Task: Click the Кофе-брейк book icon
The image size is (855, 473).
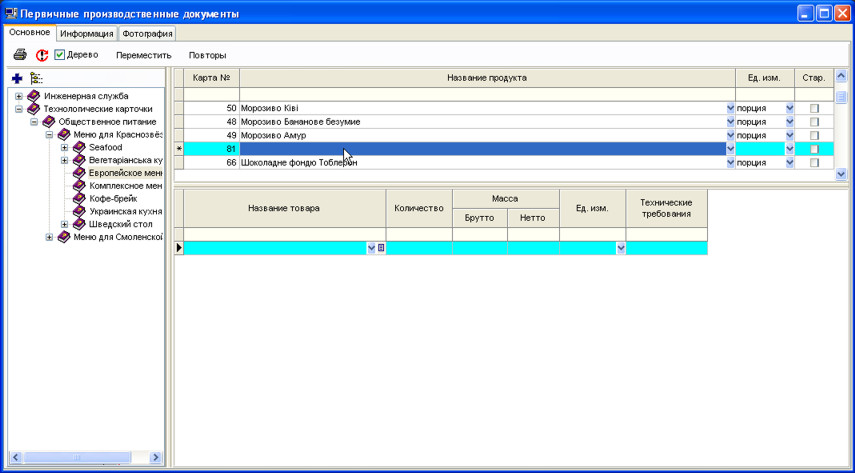Action: point(79,199)
